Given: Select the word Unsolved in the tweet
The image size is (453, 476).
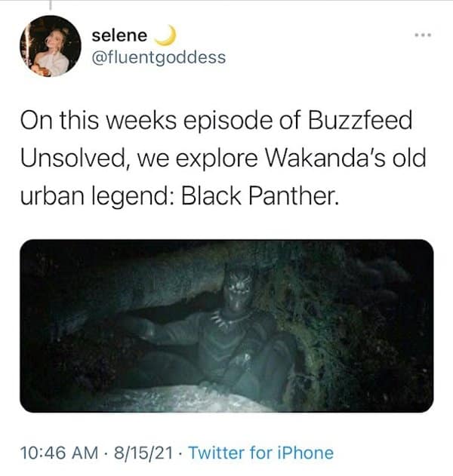Looking at the screenshot, I should (73, 158).
